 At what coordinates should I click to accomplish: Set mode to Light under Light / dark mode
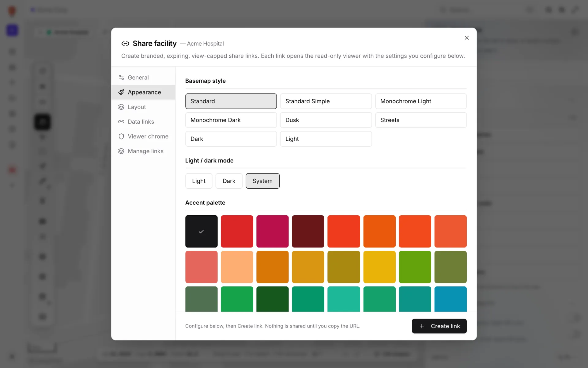point(199,181)
